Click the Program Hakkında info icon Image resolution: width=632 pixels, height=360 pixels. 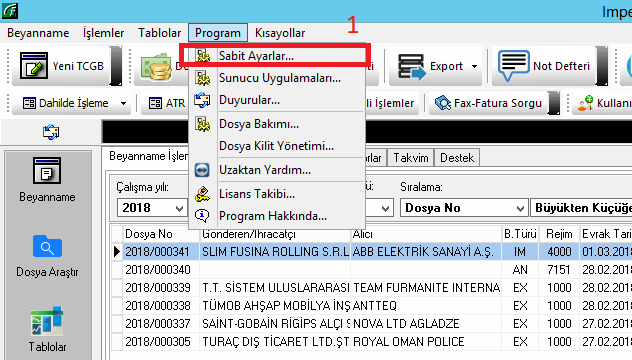pos(202,216)
